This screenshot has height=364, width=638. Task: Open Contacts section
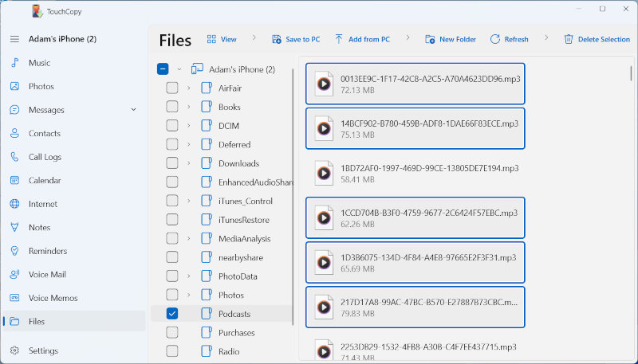click(x=45, y=134)
